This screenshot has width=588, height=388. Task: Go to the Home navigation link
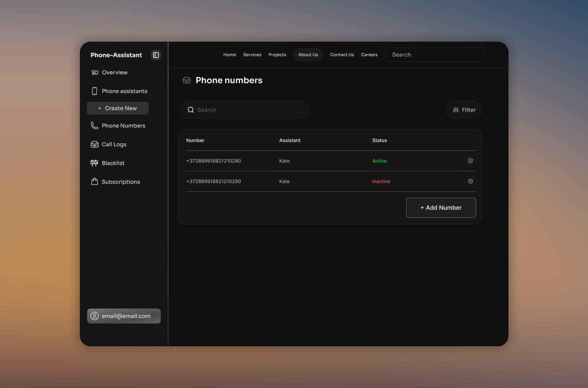pos(229,55)
